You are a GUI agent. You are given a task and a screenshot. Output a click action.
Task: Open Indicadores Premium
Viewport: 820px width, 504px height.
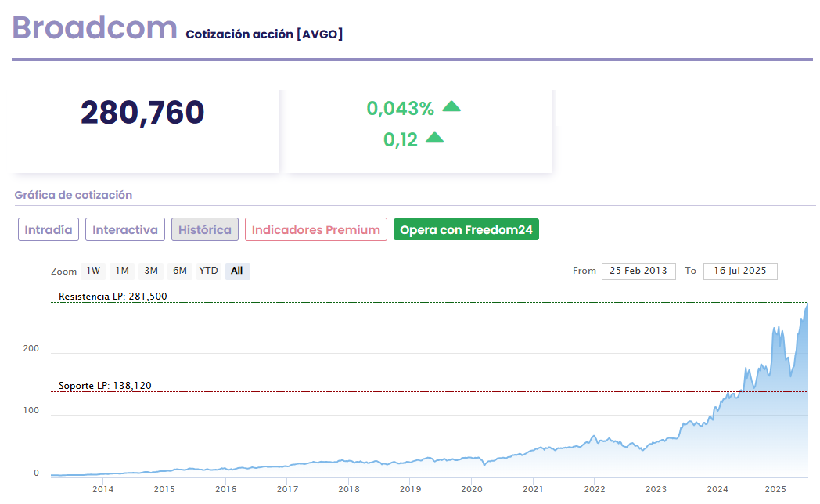[x=316, y=230]
